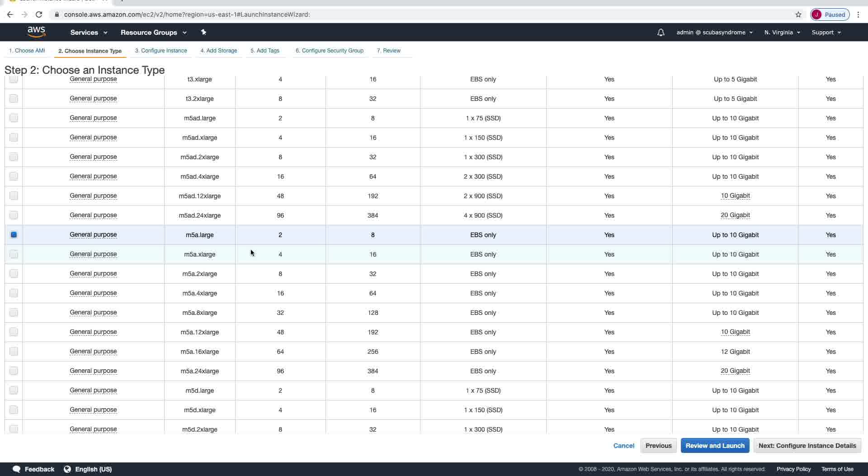
Task: Go forward with the browser forward arrow
Action: [24, 14]
